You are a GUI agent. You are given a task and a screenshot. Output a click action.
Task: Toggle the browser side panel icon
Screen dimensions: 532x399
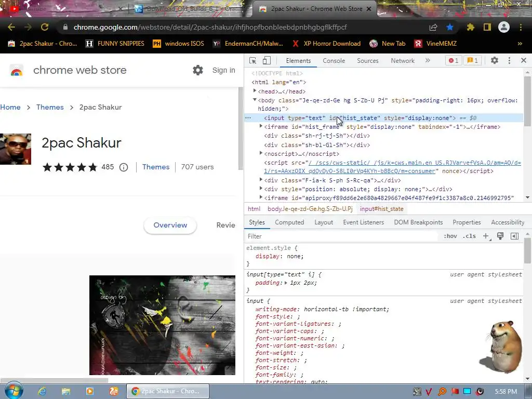point(487,27)
